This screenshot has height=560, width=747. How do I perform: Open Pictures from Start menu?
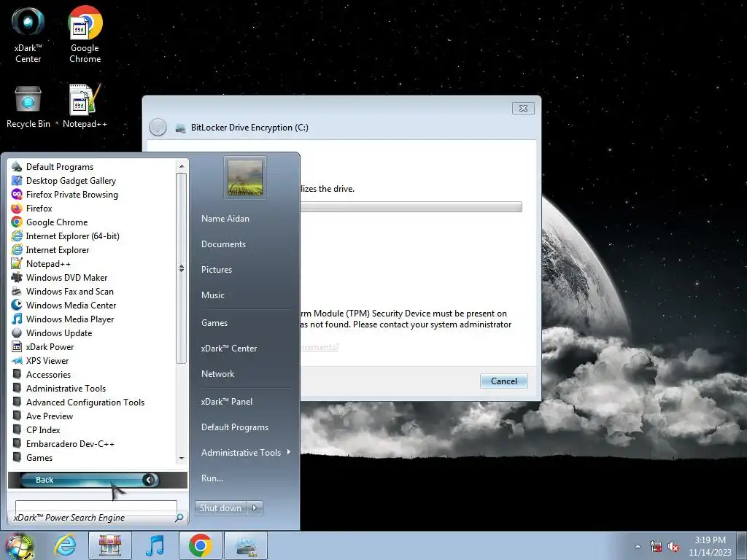point(216,269)
